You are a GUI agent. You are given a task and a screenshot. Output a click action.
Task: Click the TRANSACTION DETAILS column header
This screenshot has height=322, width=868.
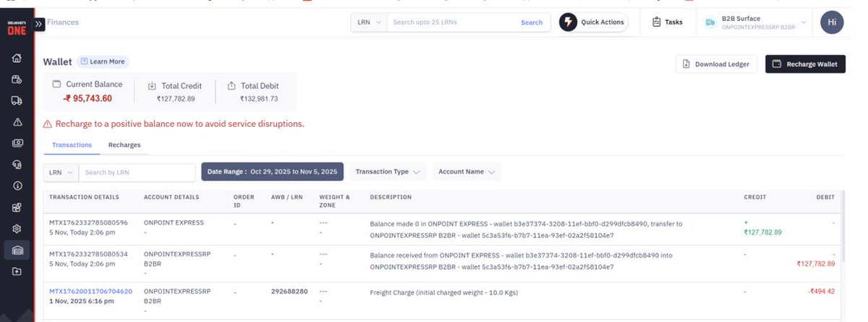click(84, 197)
